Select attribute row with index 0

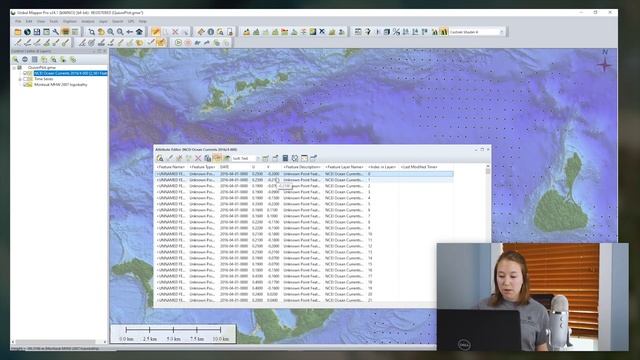[304, 174]
